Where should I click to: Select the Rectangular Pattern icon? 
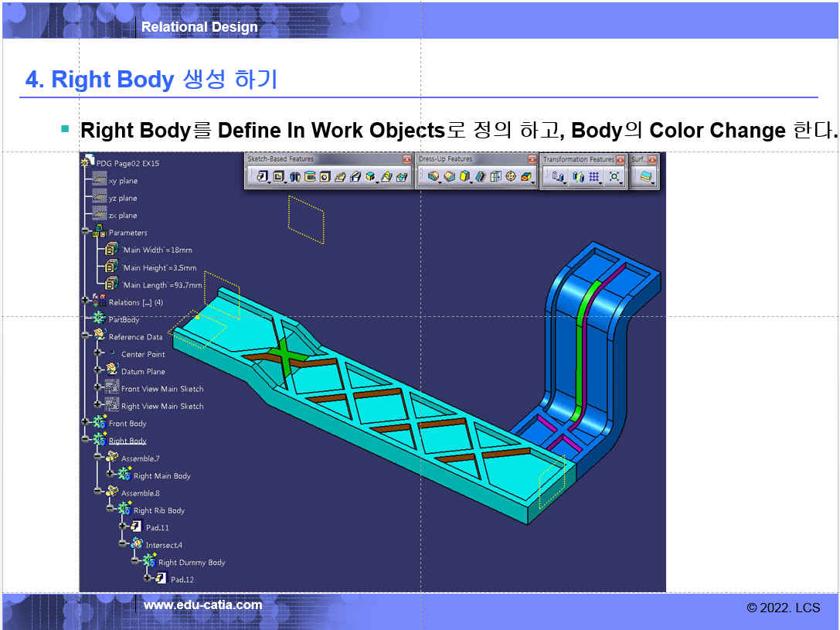click(594, 177)
